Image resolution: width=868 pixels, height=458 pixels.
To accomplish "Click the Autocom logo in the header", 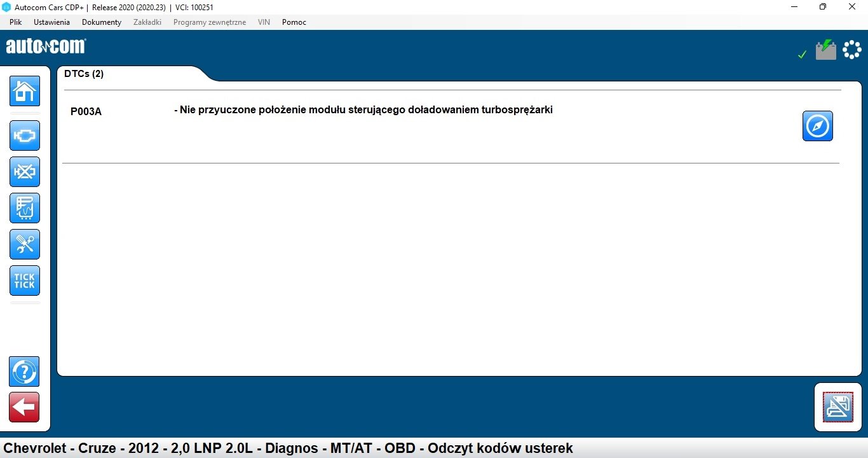I will click(46, 46).
